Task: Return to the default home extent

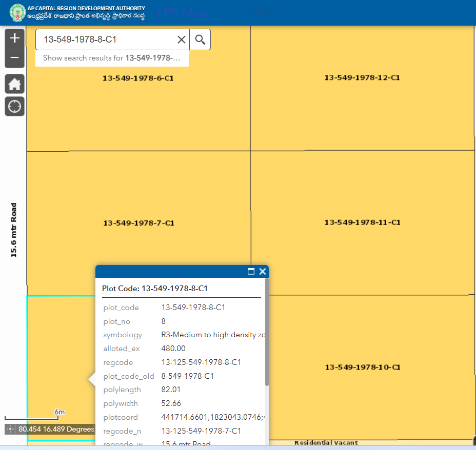Action: coord(14,84)
